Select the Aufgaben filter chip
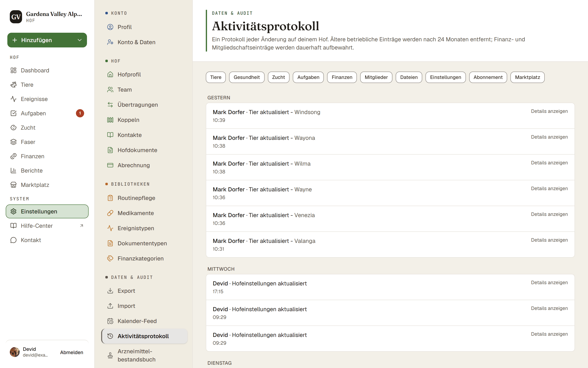Screen dimensions: 588x368 [308, 77]
